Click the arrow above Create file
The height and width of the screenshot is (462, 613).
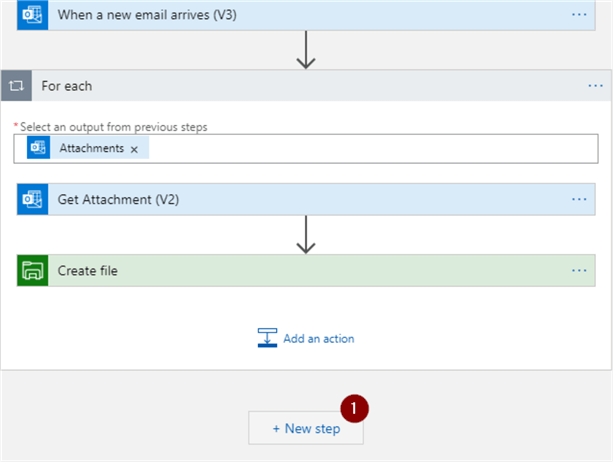[306, 236]
